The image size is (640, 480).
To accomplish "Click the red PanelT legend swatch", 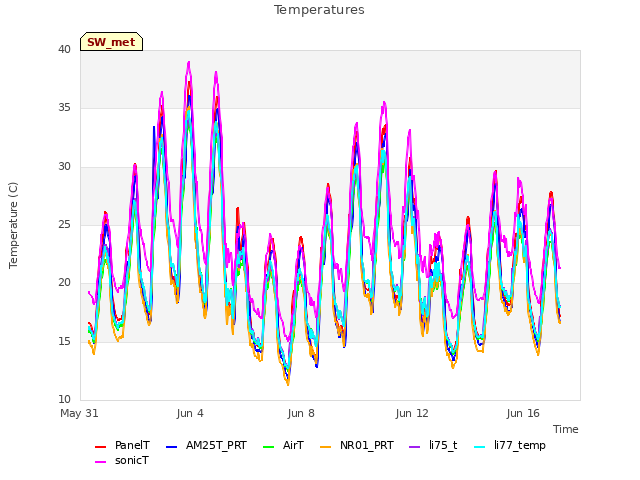I will coord(100,447).
